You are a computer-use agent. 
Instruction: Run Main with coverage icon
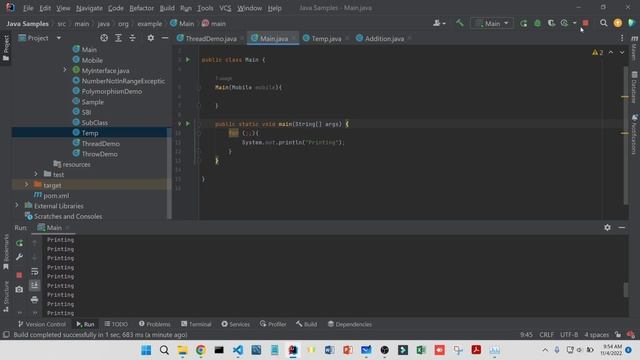(x=551, y=23)
